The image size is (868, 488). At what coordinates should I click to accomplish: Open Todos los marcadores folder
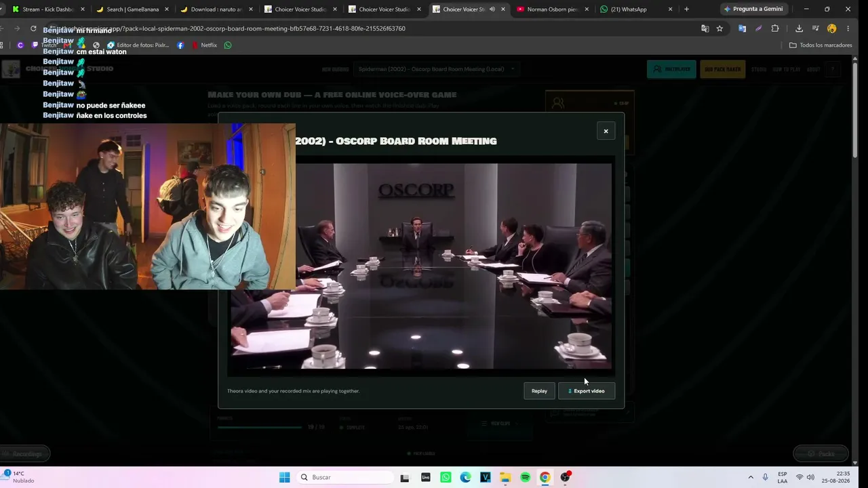821,45
